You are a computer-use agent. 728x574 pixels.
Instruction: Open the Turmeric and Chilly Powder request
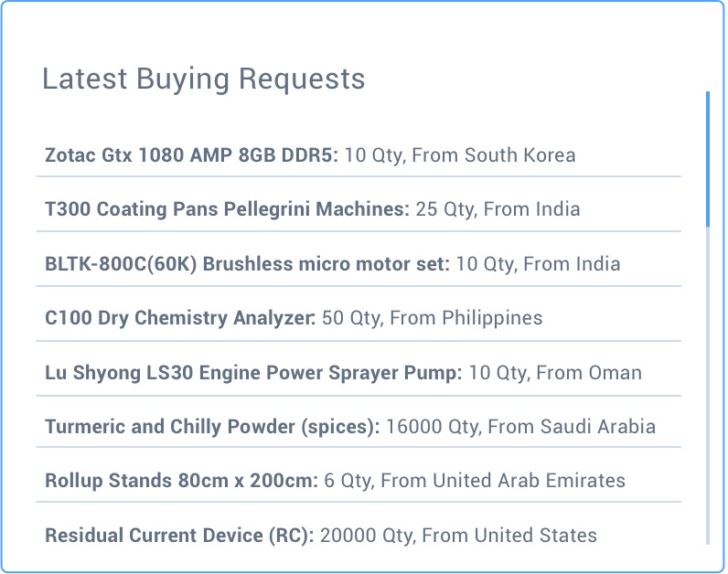click(x=212, y=427)
